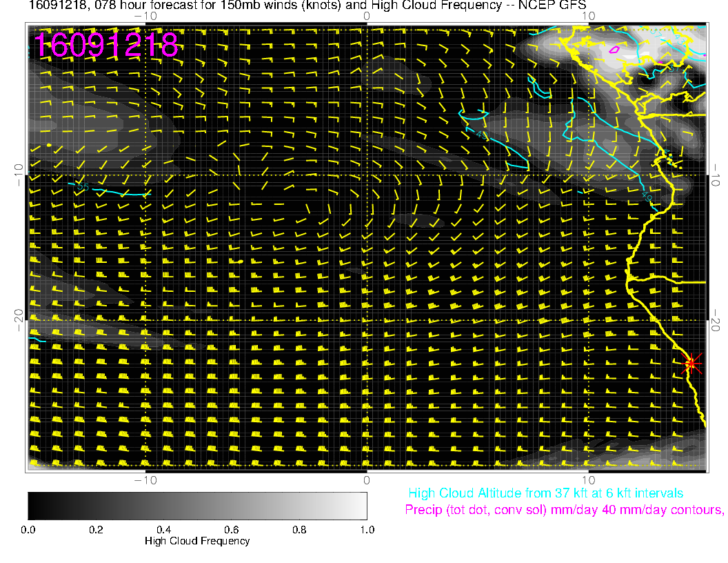Click the magenta 'Precip' legend text
728x563 pixels.
coord(564,510)
